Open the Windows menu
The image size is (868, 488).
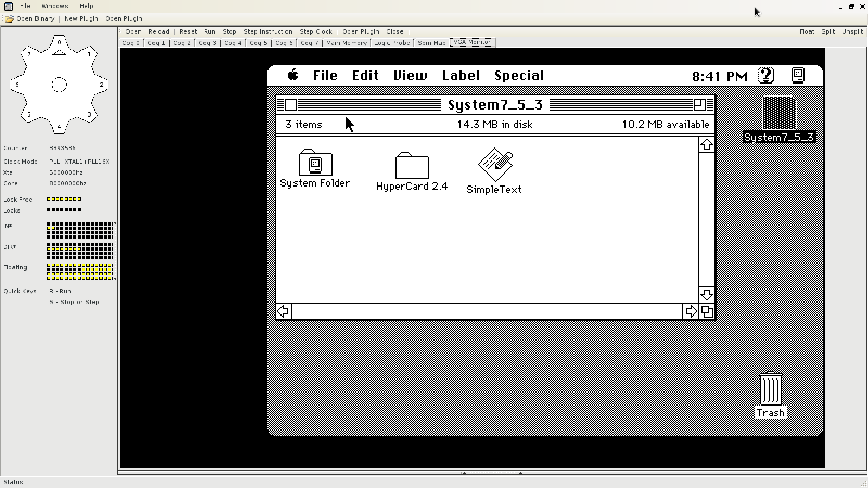pos(55,6)
